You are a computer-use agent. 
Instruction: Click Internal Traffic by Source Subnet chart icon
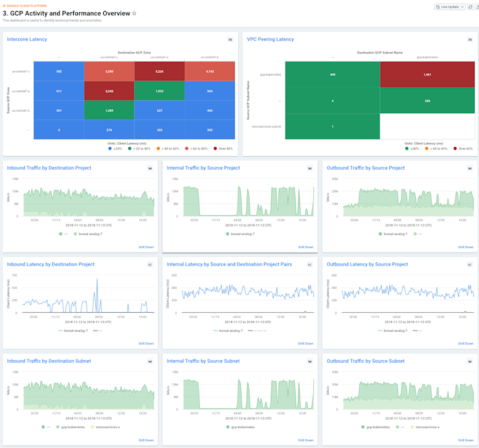coord(310,361)
